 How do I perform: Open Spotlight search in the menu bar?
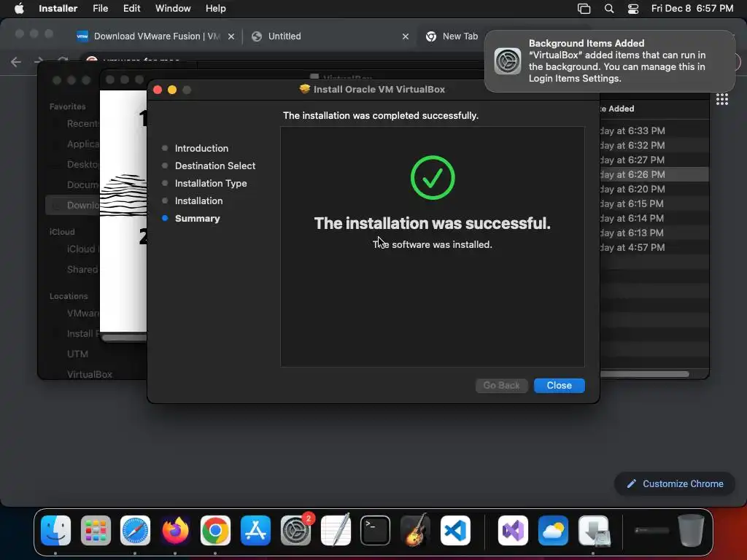(x=609, y=9)
